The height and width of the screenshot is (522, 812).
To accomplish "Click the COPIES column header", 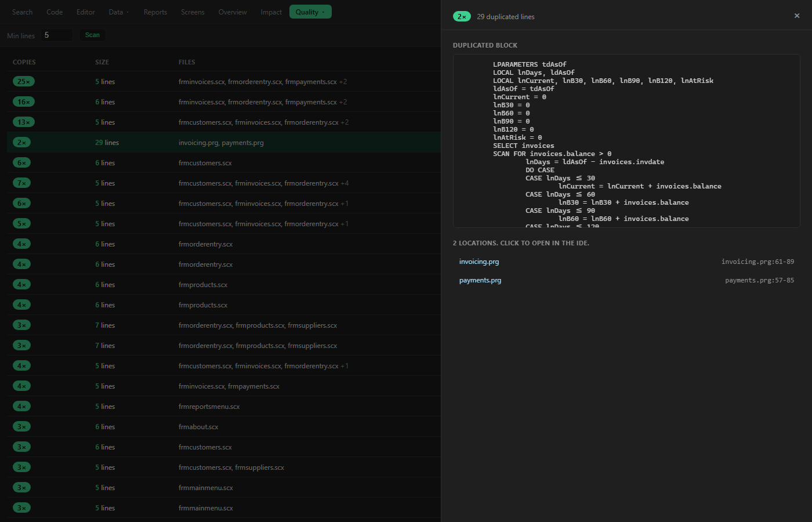I will coord(24,62).
